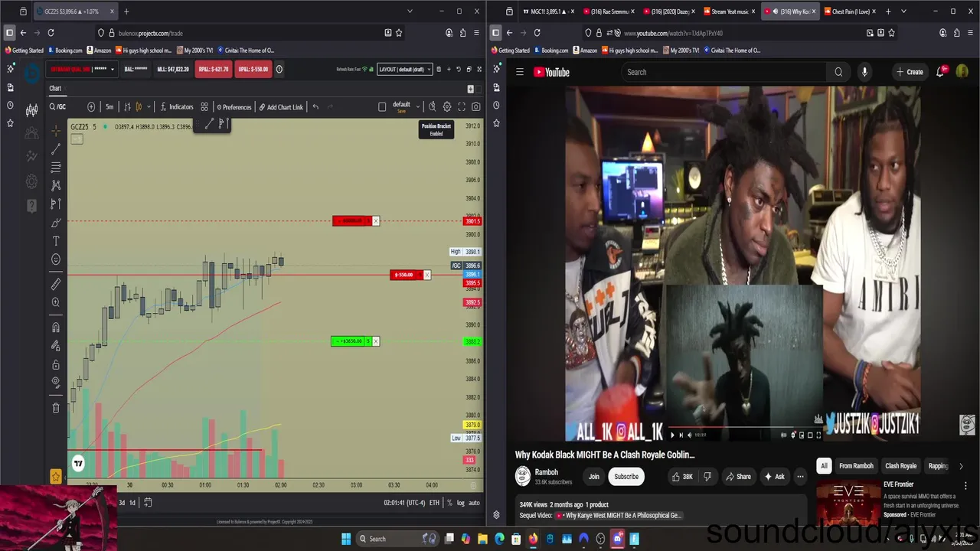Click the play button on video player
This screenshot has width=980, height=551.
click(673, 435)
